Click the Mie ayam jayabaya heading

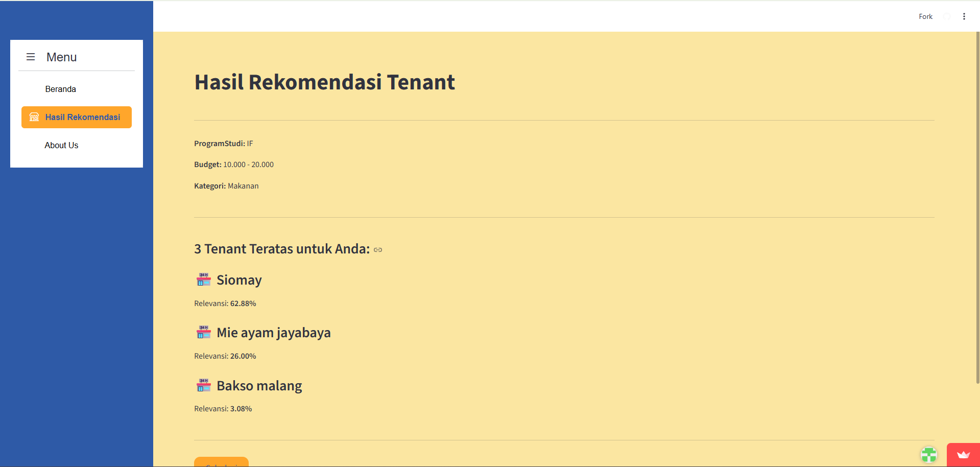click(x=273, y=333)
